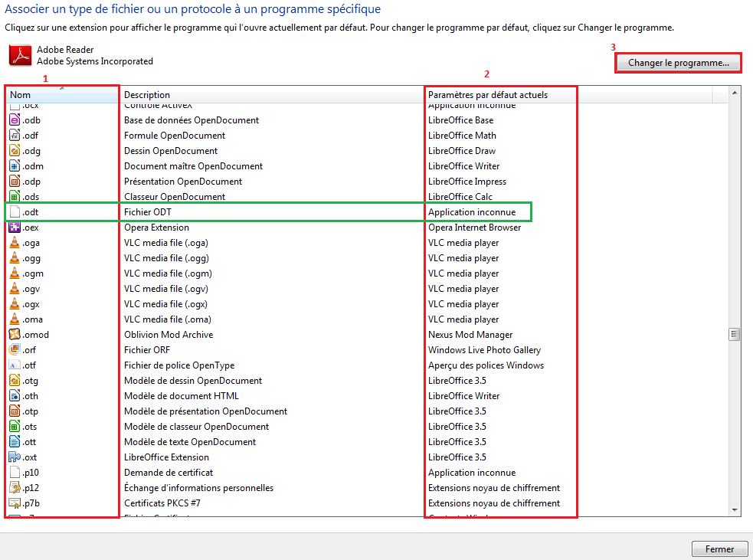Screen dimensions: 753x560
Task: Click 'LibreOffice Impress' default program cell
Action: point(467,182)
